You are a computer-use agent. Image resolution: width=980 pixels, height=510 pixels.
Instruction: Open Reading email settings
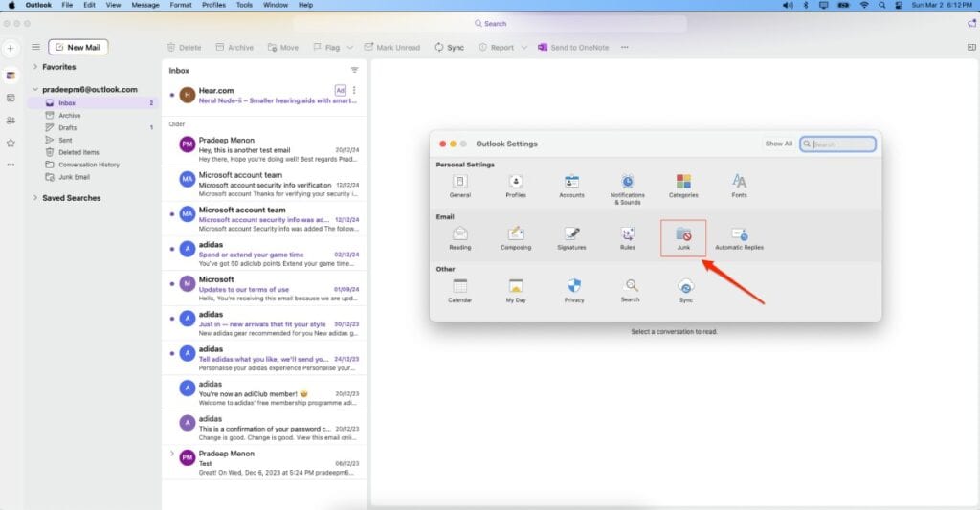pyautogui.click(x=460, y=238)
